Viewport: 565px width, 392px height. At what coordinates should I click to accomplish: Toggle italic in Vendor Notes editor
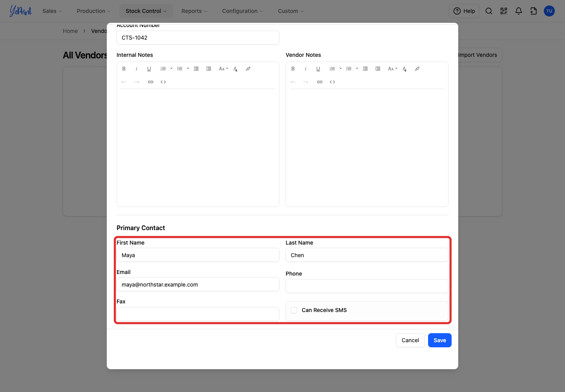pos(306,69)
